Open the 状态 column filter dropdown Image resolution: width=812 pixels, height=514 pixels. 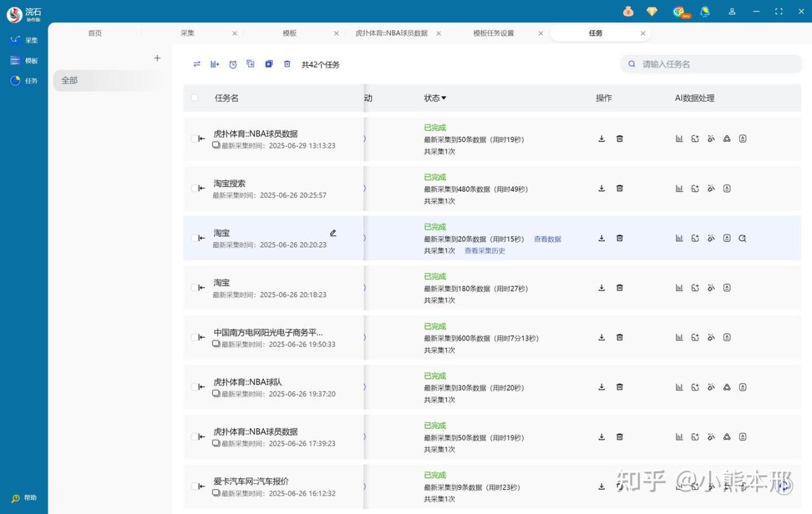click(443, 98)
